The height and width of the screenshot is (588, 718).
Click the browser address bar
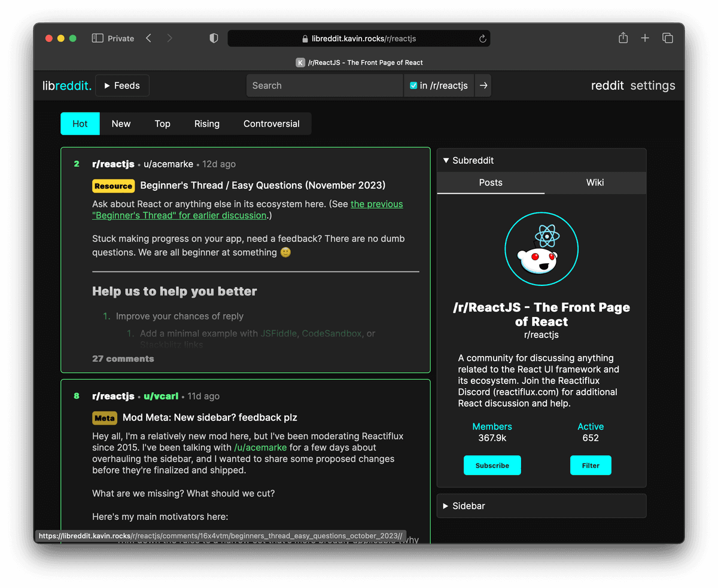[x=359, y=38]
